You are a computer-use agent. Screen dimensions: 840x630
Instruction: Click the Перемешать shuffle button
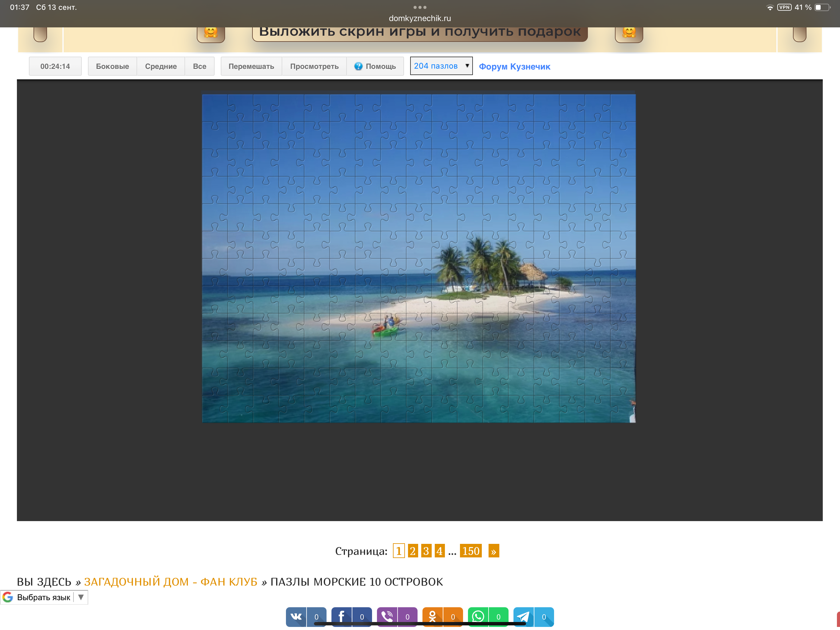click(251, 66)
